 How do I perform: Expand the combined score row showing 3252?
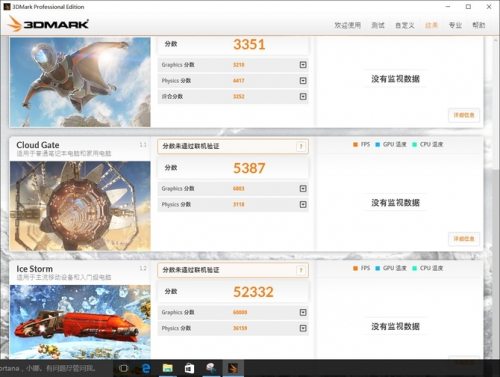(x=303, y=97)
